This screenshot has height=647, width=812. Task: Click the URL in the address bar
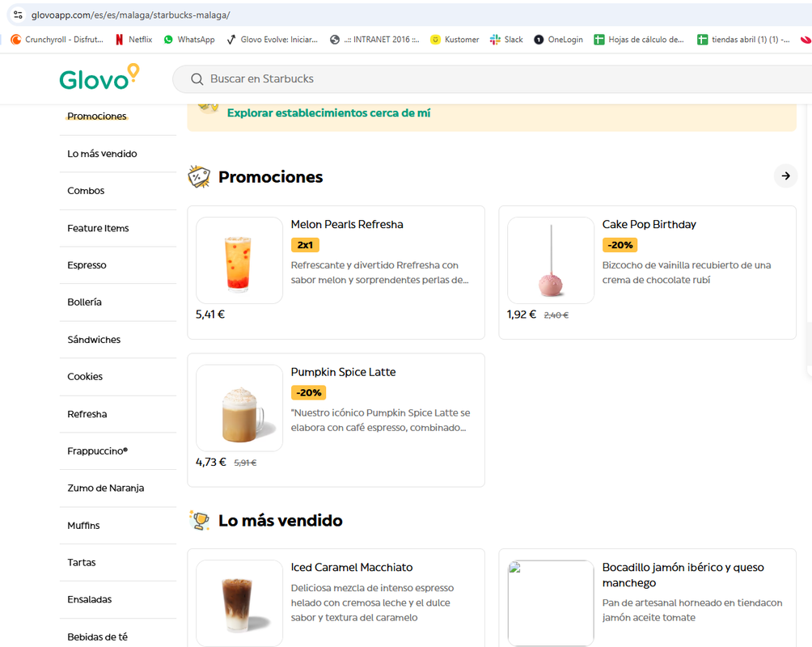tap(130, 15)
